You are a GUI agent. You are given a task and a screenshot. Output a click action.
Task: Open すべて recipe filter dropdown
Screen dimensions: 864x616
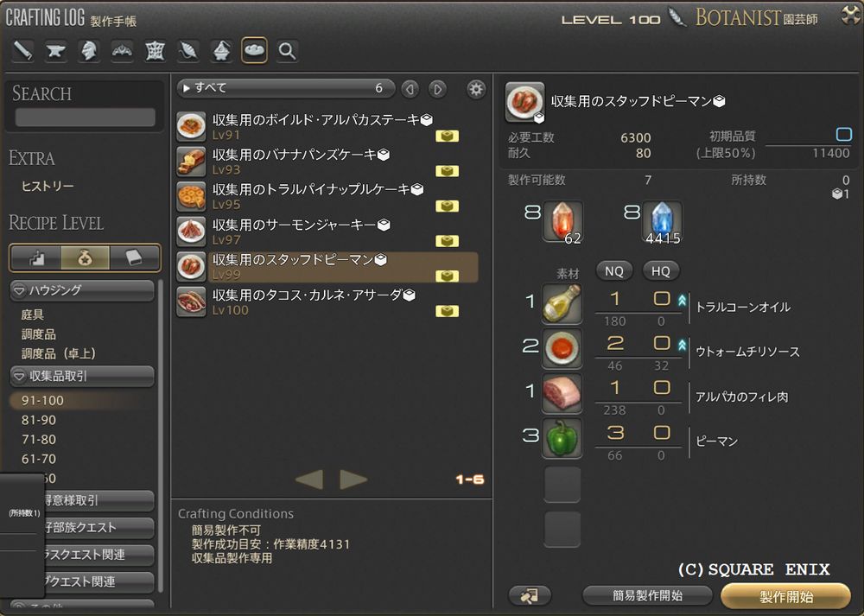click(285, 88)
